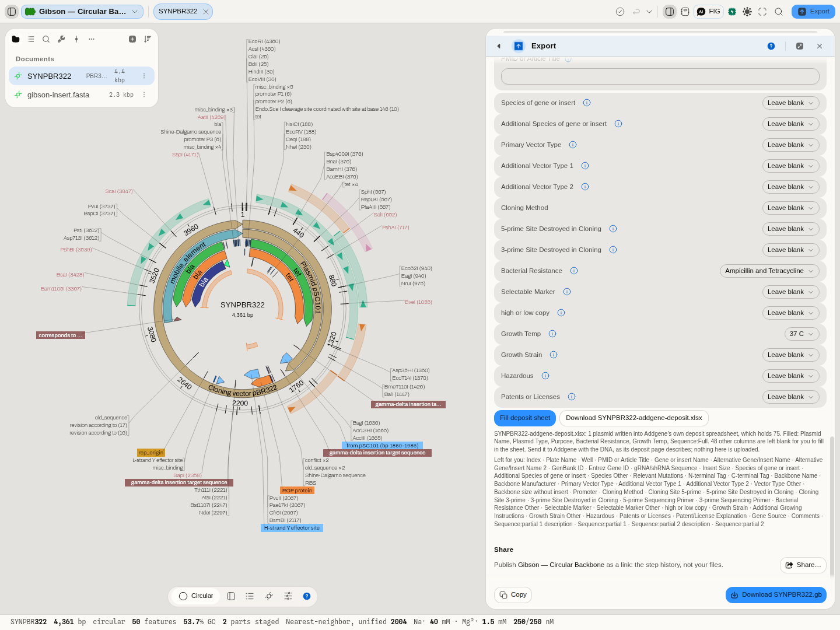Image resolution: width=840 pixels, height=630 pixels.
Task: Open the feature list view icon
Action: click(250, 596)
